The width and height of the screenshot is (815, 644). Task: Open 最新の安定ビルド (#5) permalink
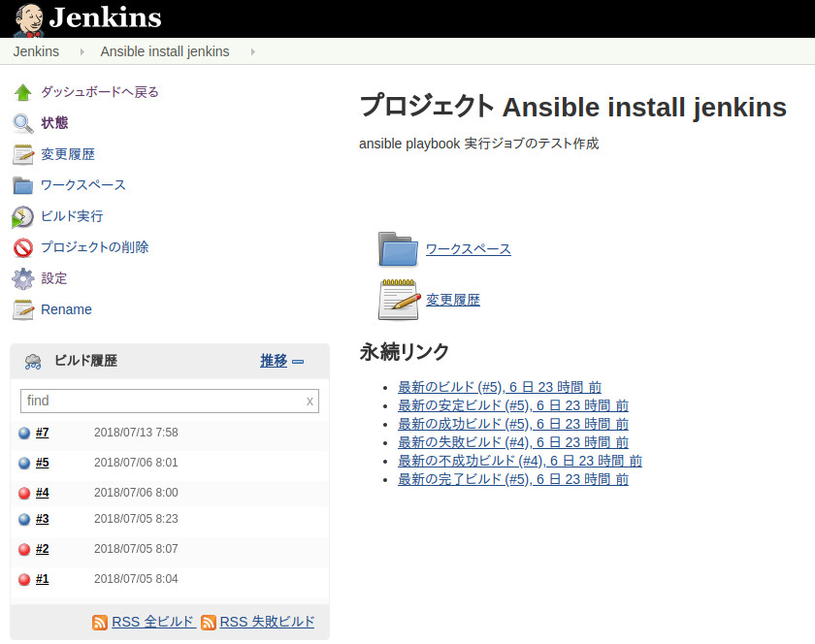pos(513,405)
